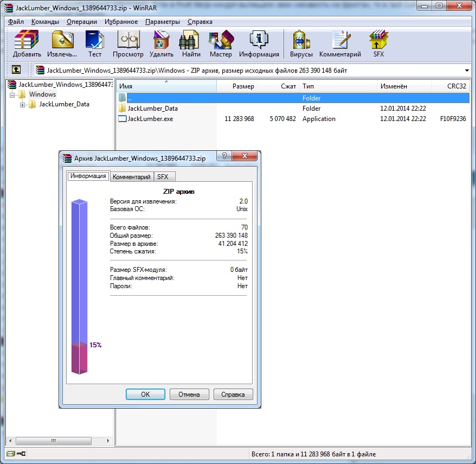Open the address bar path dropdown

[467, 71]
